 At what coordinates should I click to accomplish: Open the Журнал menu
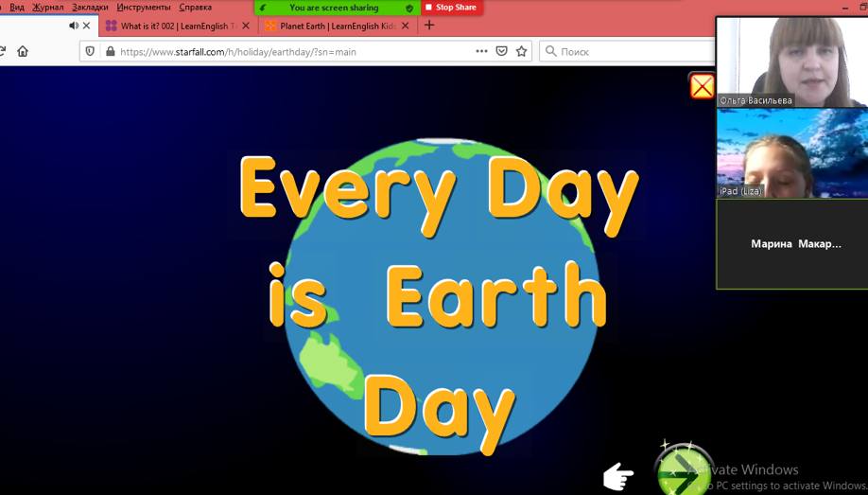(x=48, y=7)
